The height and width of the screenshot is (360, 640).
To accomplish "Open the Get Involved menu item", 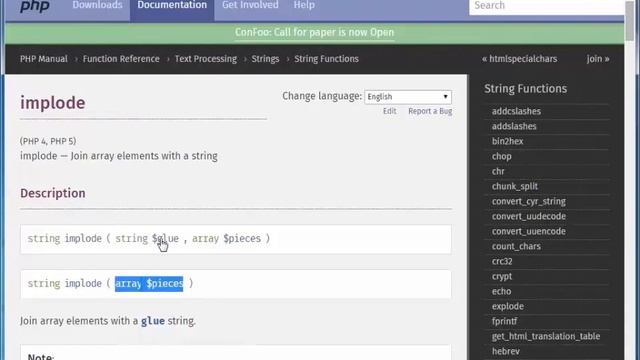I will [250, 5].
